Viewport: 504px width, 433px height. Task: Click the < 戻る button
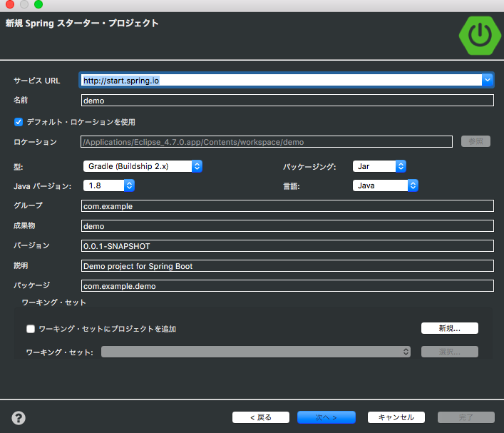[x=261, y=417]
